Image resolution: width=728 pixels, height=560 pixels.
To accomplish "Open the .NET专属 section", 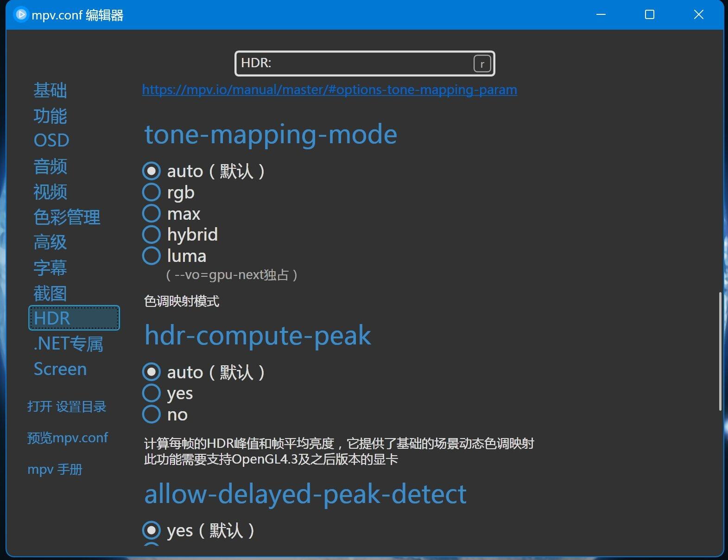I will [x=68, y=344].
